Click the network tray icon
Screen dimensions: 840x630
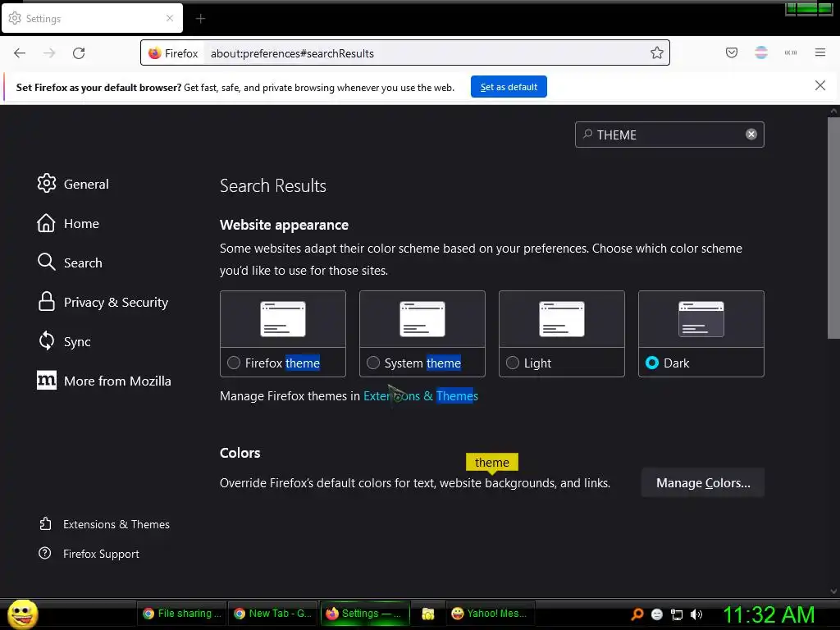click(x=677, y=614)
